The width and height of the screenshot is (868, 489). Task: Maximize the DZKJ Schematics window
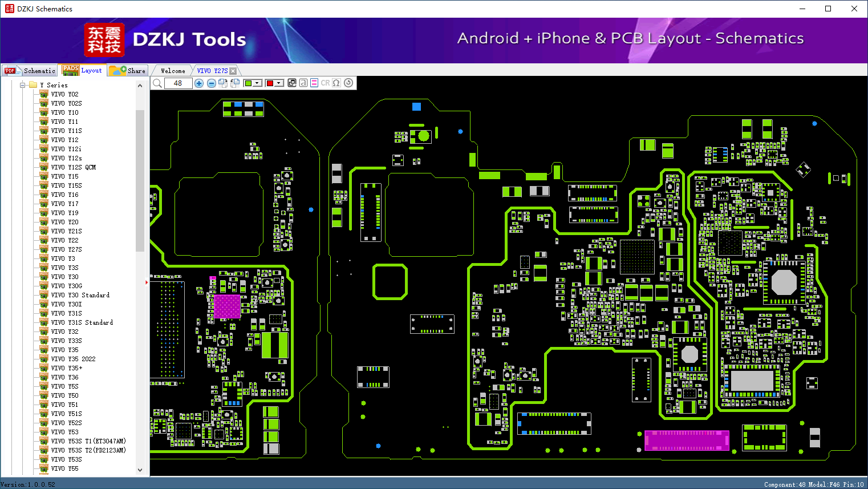coord(828,9)
